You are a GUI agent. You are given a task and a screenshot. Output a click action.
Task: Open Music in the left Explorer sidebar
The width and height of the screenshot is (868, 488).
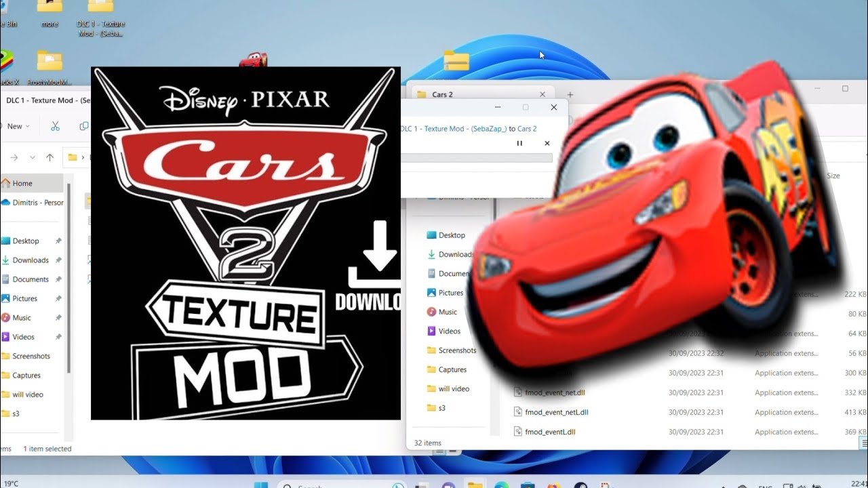(x=22, y=317)
